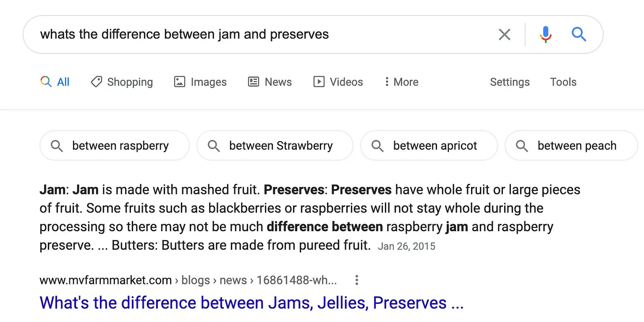Choose the 'between raspberry' suggestion chip
644x322 pixels.
point(115,145)
